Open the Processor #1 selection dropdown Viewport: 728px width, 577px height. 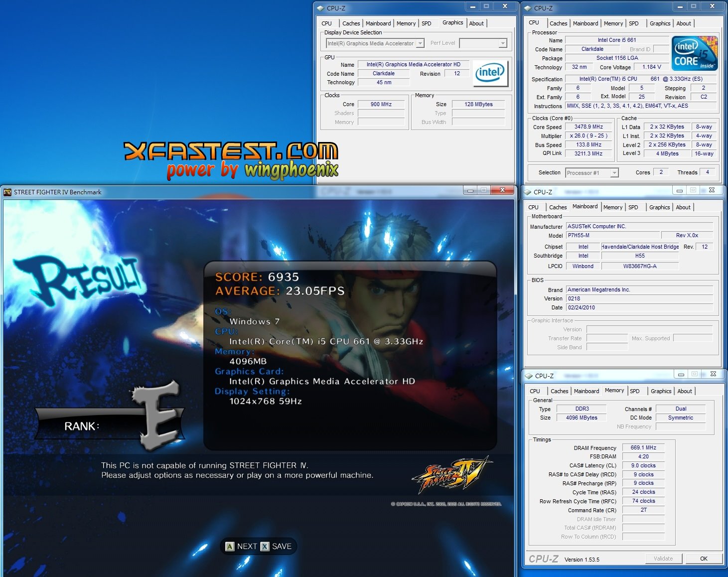click(614, 173)
